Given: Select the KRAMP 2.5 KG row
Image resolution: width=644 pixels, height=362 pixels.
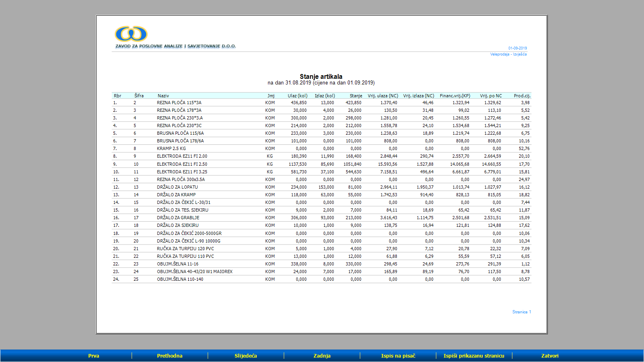Looking at the screenshot, I should click(171, 148).
